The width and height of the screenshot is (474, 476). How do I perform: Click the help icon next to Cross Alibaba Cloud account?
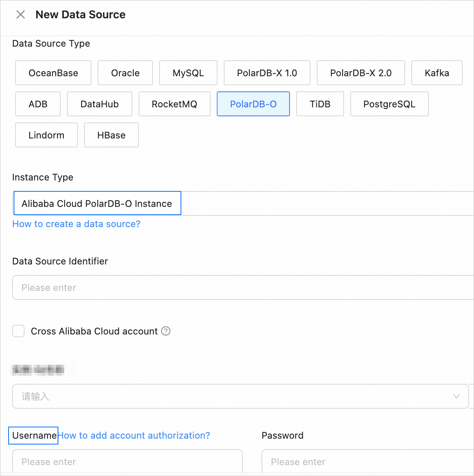click(165, 331)
